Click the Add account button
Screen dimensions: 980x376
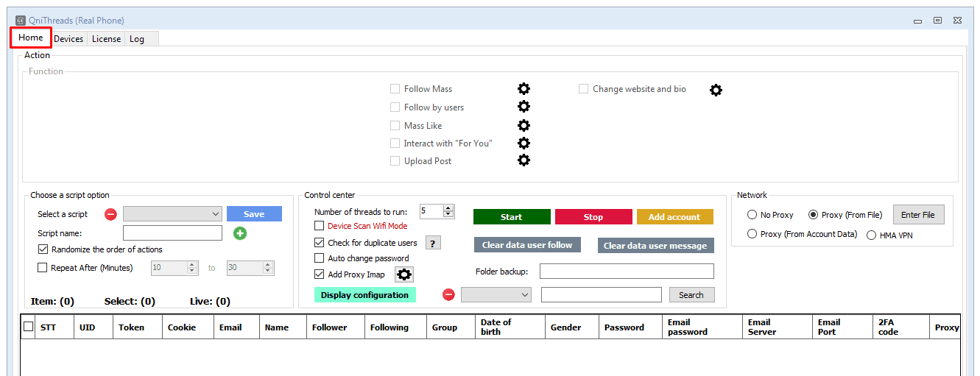click(674, 217)
